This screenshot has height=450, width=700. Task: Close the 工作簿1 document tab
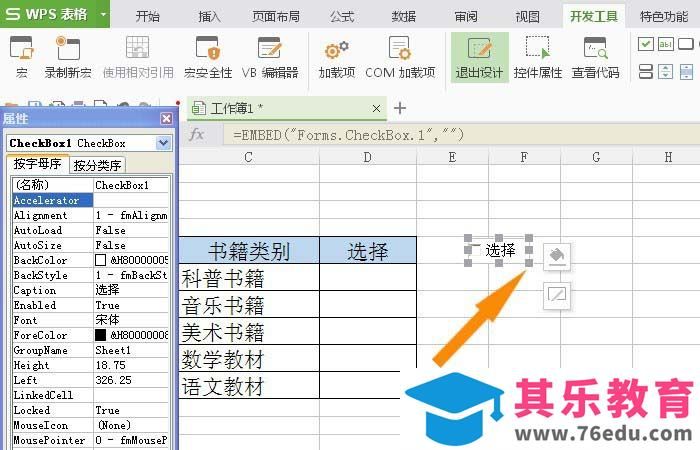point(376,108)
